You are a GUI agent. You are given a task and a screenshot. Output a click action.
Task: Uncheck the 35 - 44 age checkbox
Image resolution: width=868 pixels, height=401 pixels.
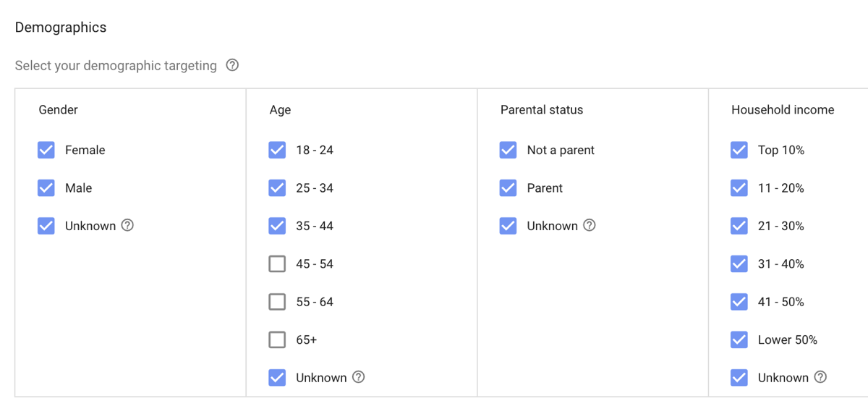tap(277, 226)
